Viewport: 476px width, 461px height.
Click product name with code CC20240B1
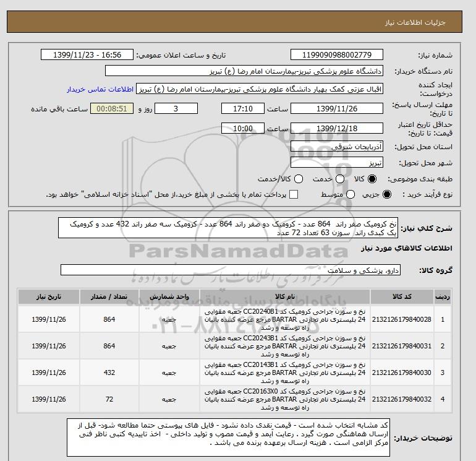[x=285, y=320]
